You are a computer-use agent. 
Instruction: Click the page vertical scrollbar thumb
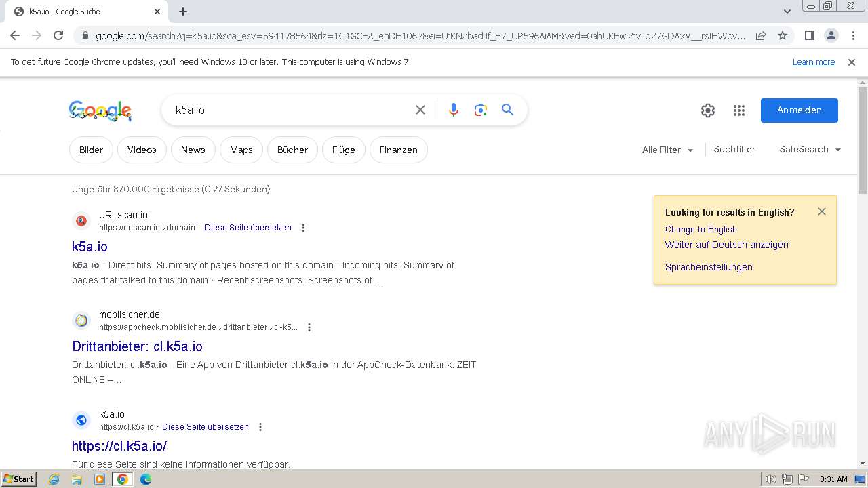pos(863,140)
